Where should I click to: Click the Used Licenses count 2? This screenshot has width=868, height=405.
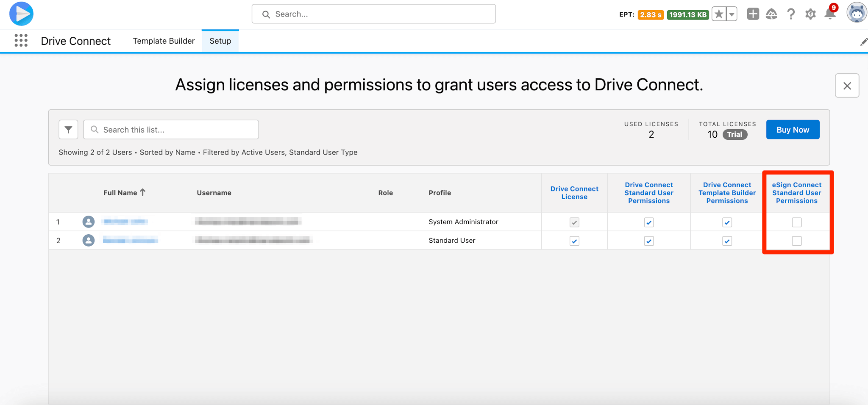coord(651,135)
